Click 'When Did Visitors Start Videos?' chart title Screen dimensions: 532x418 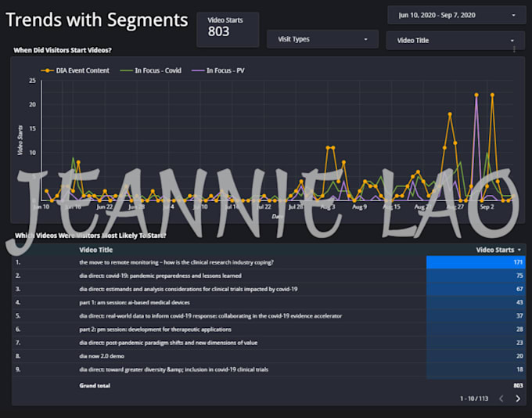pyautogui.click(x=63, y=50)
